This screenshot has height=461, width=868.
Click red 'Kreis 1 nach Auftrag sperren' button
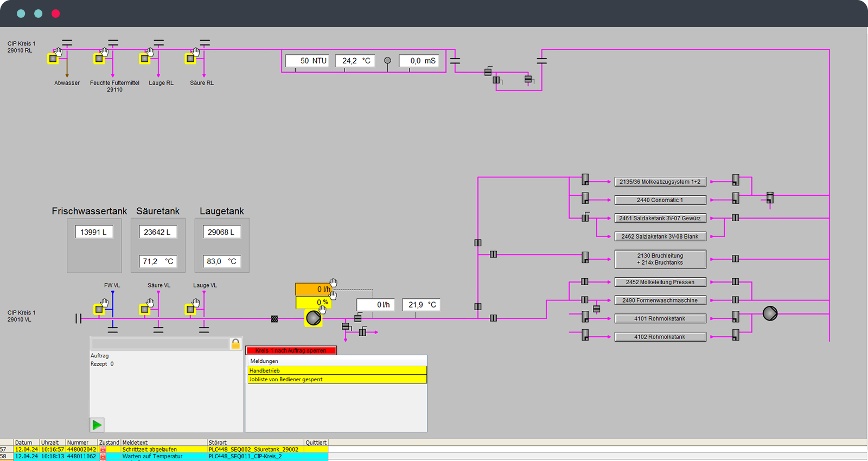coord(291,350)
